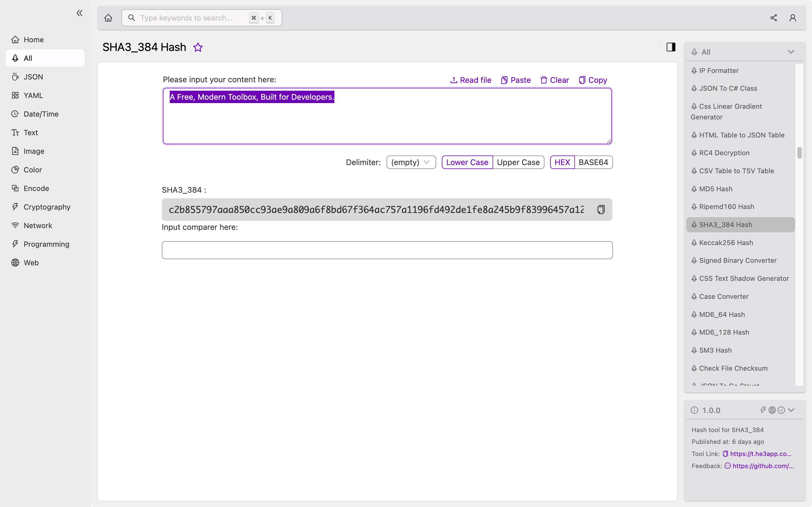Click the Cryptography section icon in left panel
Screen dimensions: 812x507
[x=14, y=206]
